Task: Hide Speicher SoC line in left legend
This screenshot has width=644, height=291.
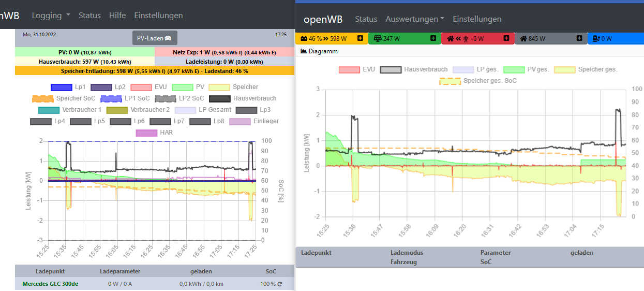Action: click(42, 98)
